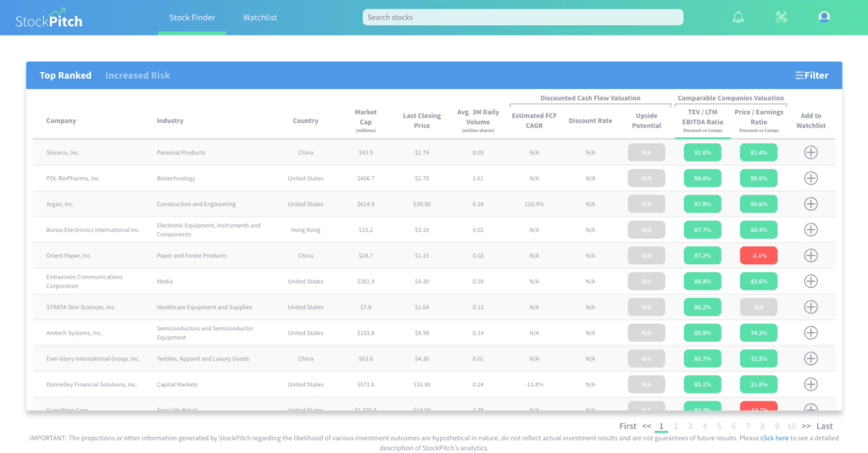
Task: Open the user profile avatar icon
Action: click(824, 17)
